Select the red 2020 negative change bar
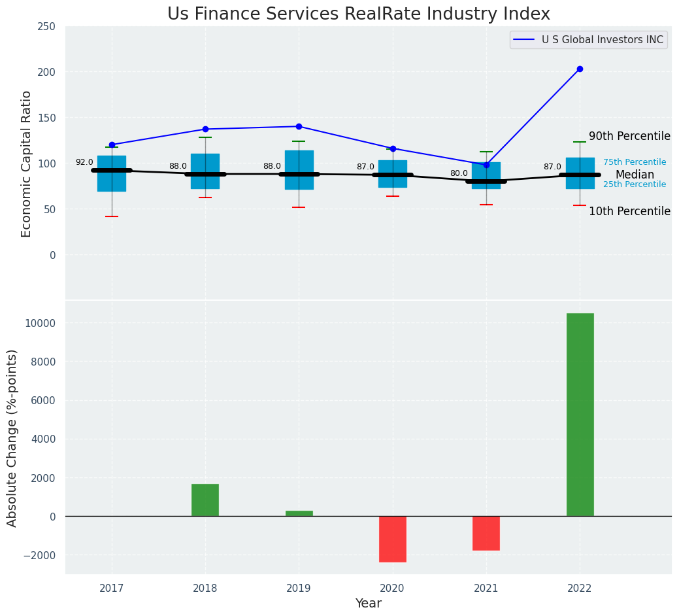679x616 pixels. coord(393,539)
